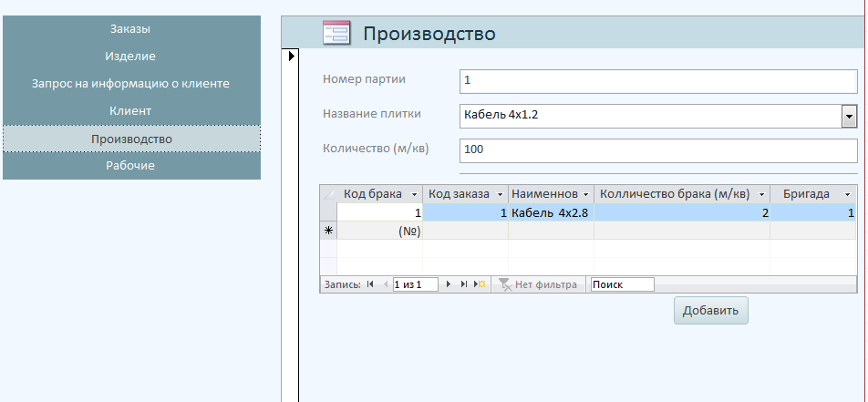The width and height of the screenshot is (868, 402).
Task: Go to previous record in navigator
Action: pos(384,284)
